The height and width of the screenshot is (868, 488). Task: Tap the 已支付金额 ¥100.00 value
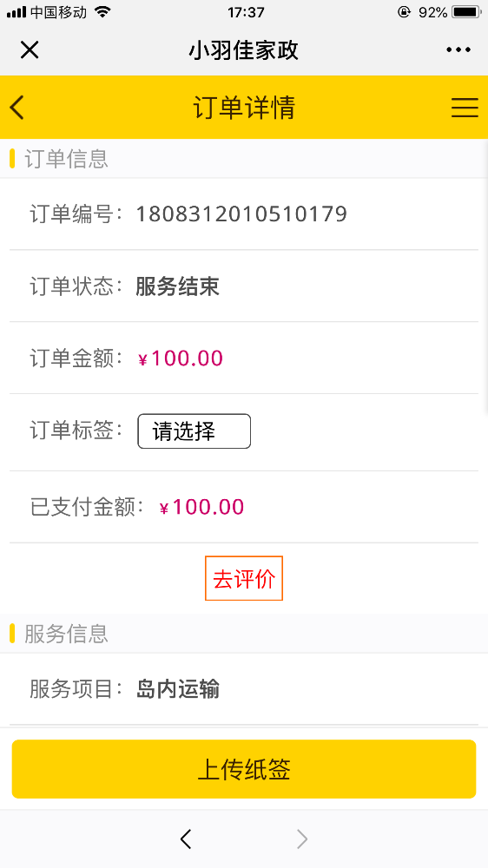point(201,507)
